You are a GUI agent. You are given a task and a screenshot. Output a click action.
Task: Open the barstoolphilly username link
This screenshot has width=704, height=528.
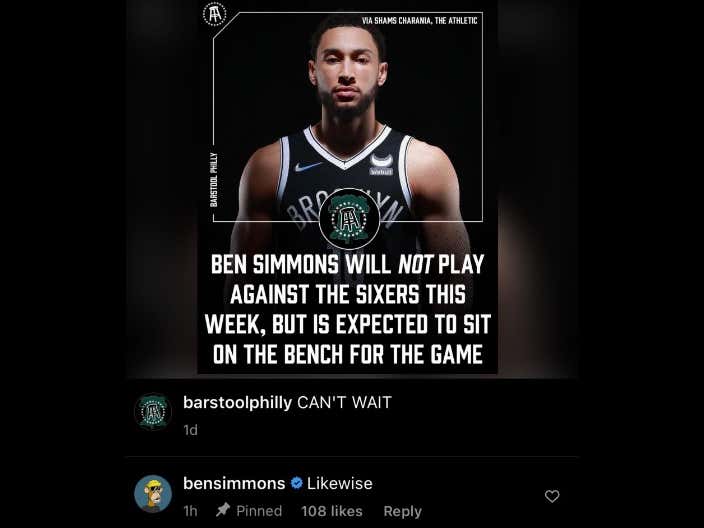pos(238,403)
